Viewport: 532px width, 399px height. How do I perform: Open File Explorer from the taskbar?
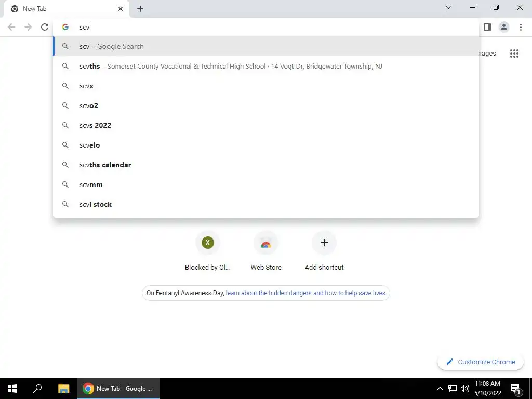[x=63, y=389]
